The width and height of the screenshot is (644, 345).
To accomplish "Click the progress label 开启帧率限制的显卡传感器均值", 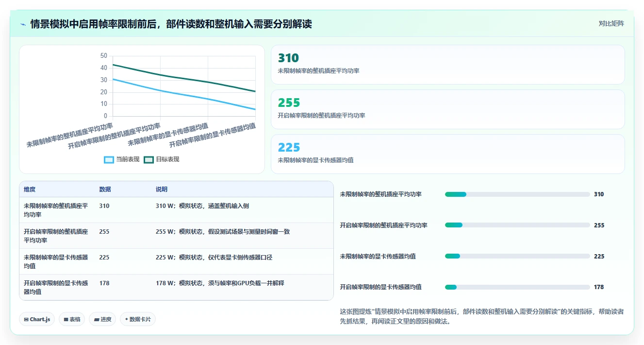I will pos(380,287).
